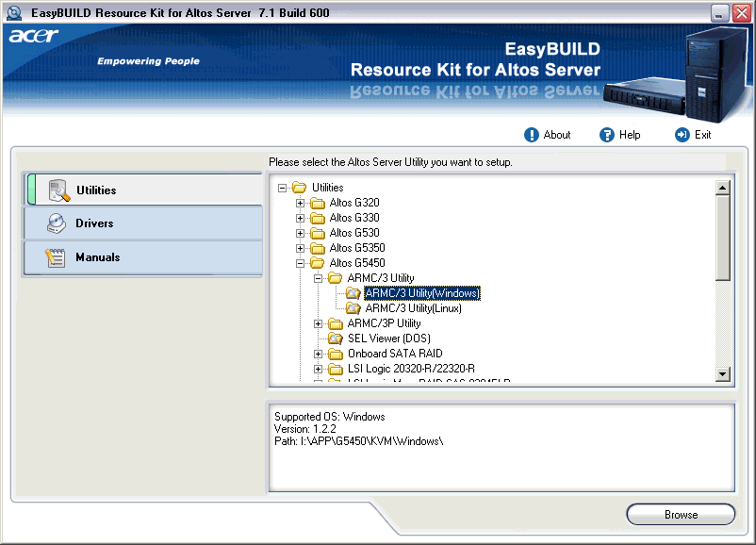Click the ARMC/3 Utility folder icon
This screenshot has height=545, width=756.
click(335, 278)
